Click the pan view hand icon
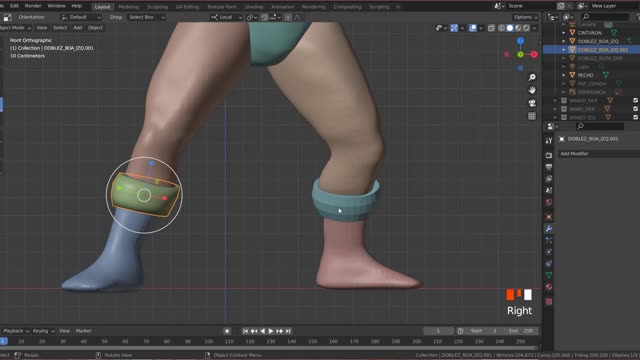The height and width of the screenshot is (360, 640). [532, 90]
